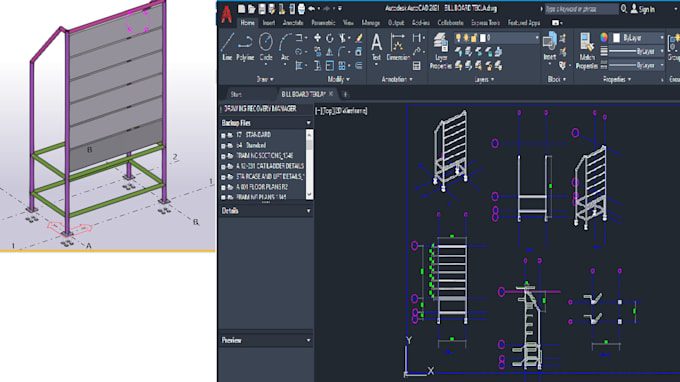Click the Table icon in Annotation panel
680x382 pixels.
[x=417, y=66]
